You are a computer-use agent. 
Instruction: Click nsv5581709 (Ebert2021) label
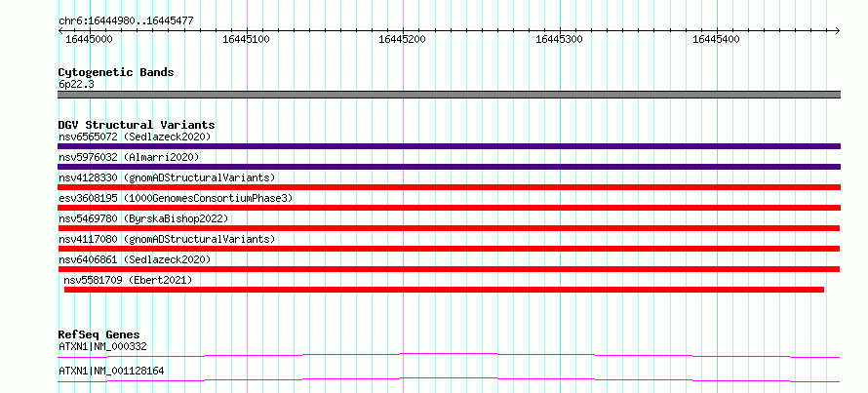(128, 280)
